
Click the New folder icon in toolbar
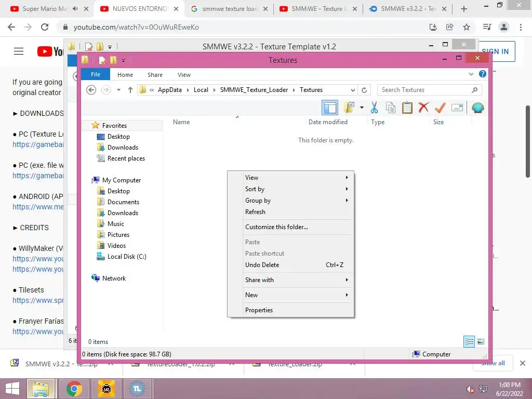click(x=349, y=108)
